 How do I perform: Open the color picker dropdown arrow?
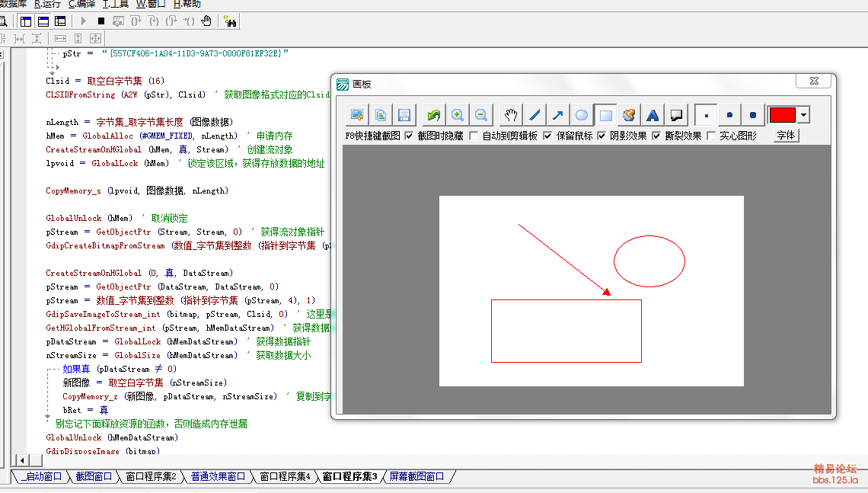click(804, 115)
